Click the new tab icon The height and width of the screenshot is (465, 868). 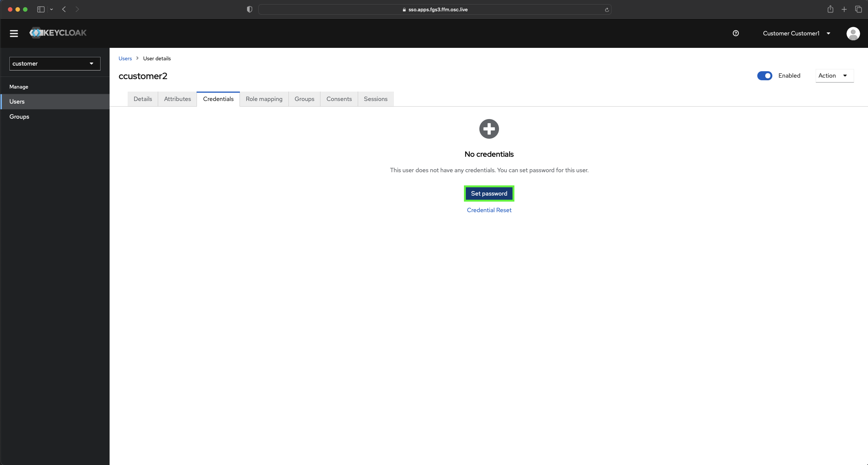click(844, 9)
